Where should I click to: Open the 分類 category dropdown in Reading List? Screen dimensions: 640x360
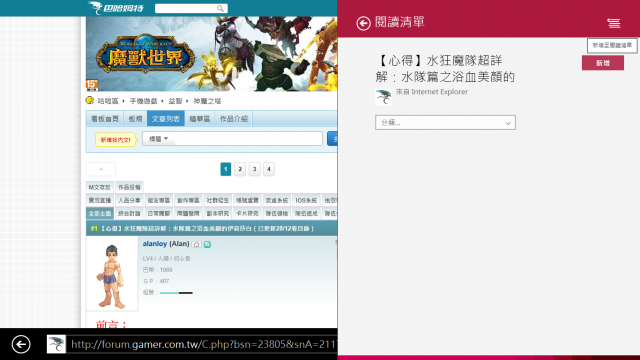445,122
